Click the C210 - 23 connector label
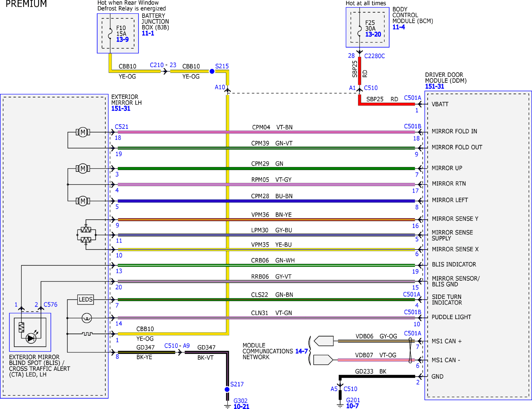The image size is (532, 409). (x=163, y=65)
